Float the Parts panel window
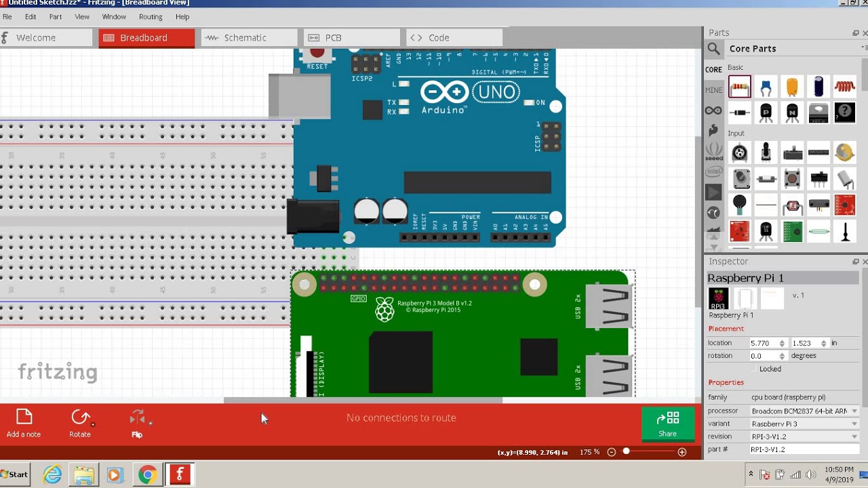Image resolution: width=868 pixels, height=488 pixels. (855, 33)
